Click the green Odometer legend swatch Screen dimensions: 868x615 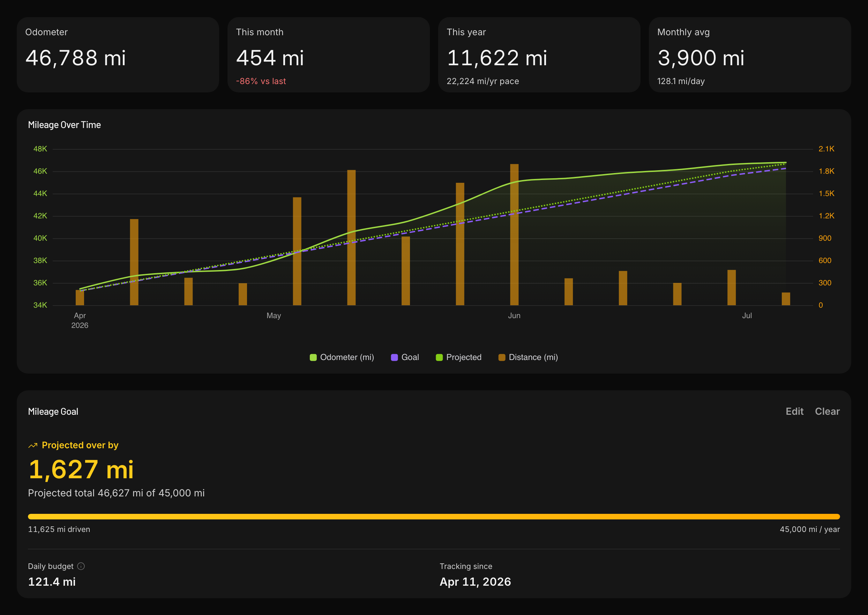click(313, 358)
